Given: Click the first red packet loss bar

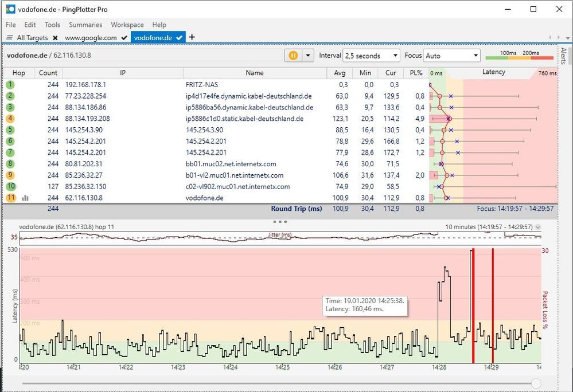Looking at the screenshot, I should click(473, 306).
